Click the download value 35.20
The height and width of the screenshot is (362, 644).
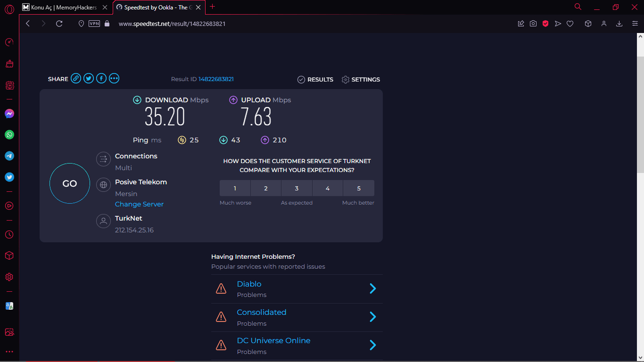click(x=165, y=117)
